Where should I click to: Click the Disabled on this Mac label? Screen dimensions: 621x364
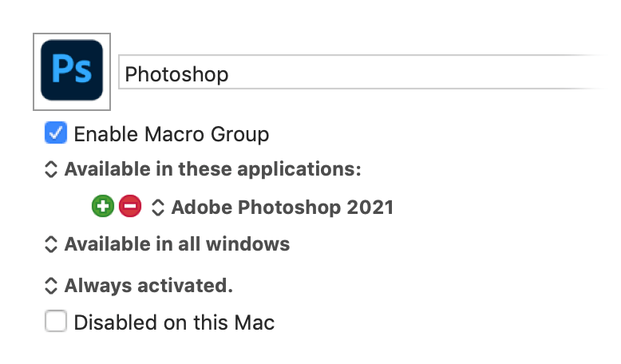pos(174,322)
